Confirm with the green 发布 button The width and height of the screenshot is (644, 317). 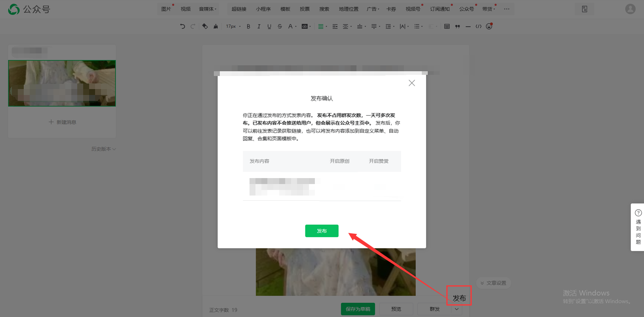(x=322, y=231)
